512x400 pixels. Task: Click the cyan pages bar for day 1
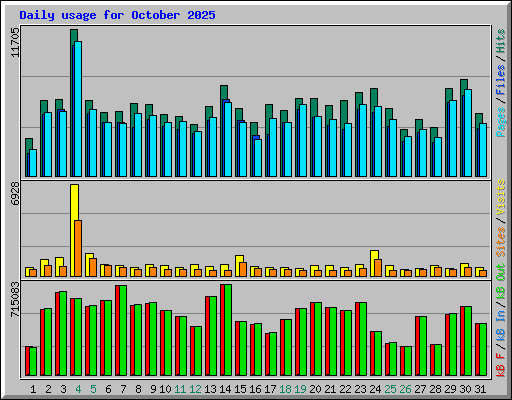33,163
